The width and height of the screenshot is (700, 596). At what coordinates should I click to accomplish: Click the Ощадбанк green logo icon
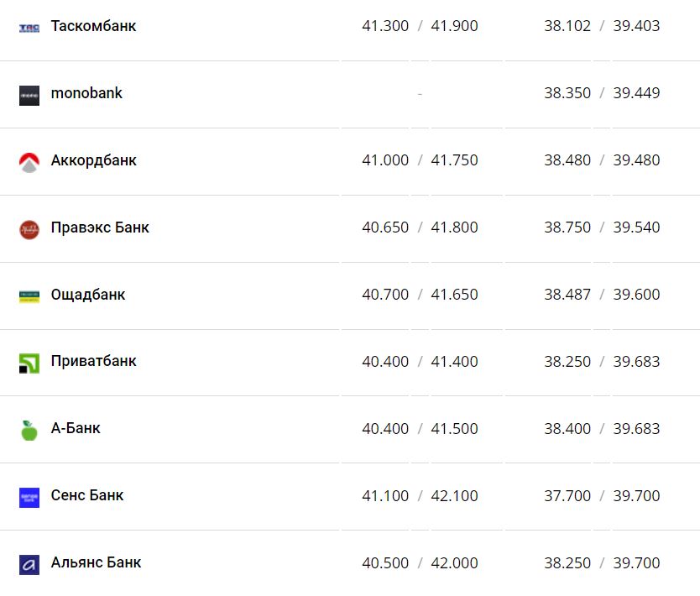point(29,295)
